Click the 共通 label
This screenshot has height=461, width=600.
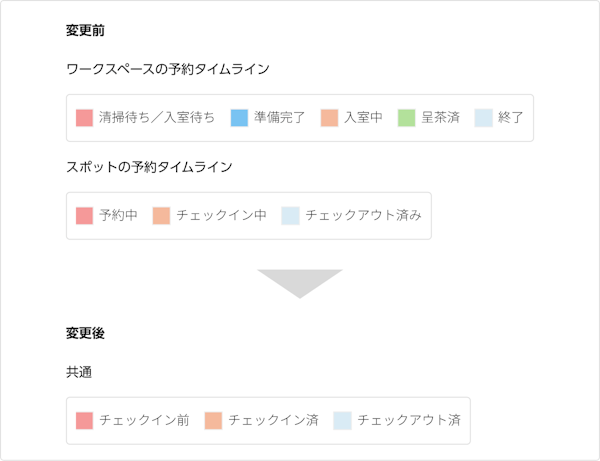point(79,372)
